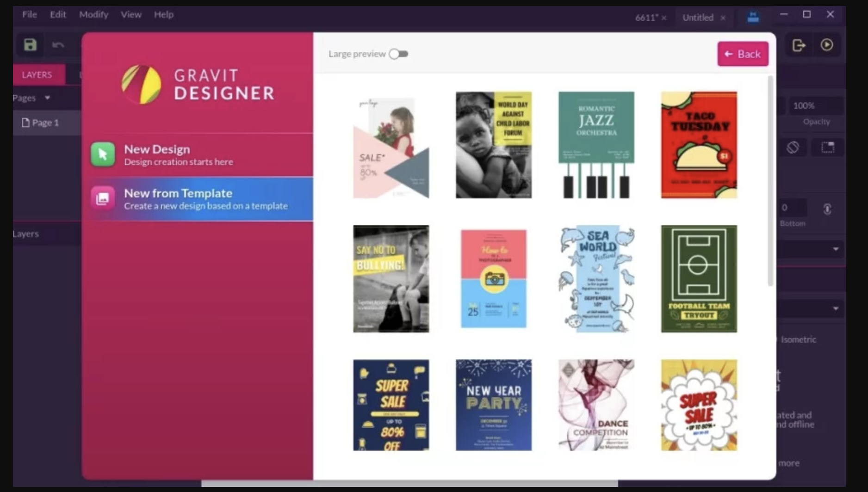Click the Present play icon

point(827,45)
